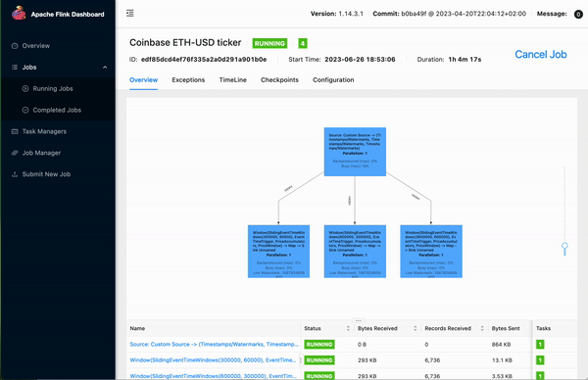This screenshot has width=588, height=380.
Task: Click the Overview dashboard icon in sidebar
Action: pyautogui.click(x=15, y=46)
